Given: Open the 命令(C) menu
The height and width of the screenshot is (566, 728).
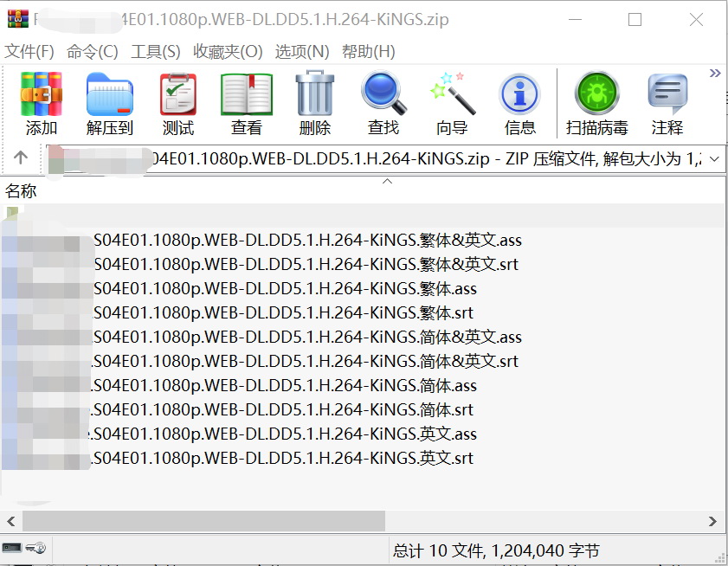Looking at the screenshot, I should (x=93, y=52).
